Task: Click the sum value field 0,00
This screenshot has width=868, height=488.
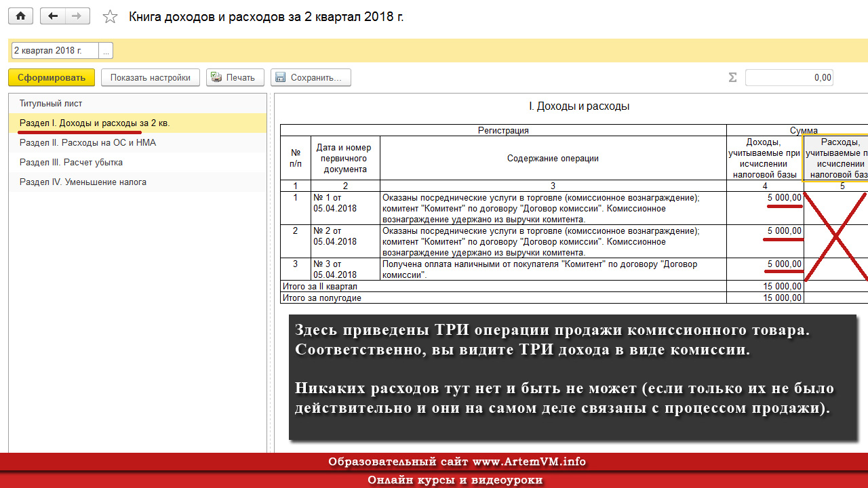Action: pyautogui.click(x=789, y=77)
